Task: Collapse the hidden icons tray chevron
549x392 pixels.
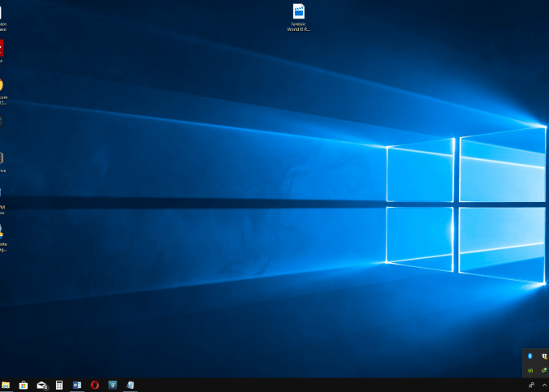Action: pyautogui.click(x=544, y=385)
